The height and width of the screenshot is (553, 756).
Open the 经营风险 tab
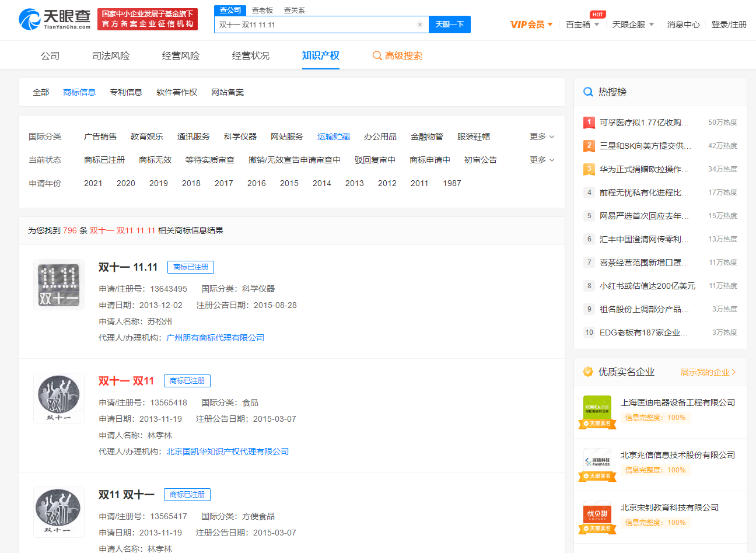[x=181, y=55]
